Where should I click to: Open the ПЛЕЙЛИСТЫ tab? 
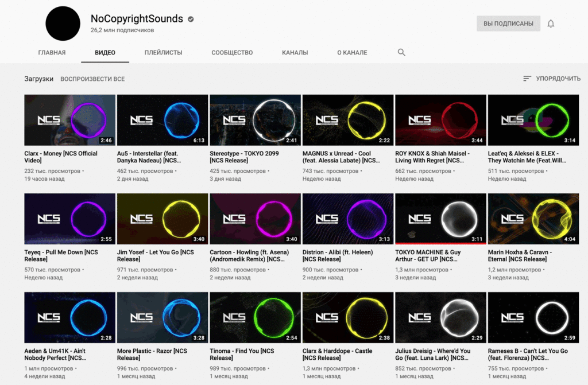point(163,52)
